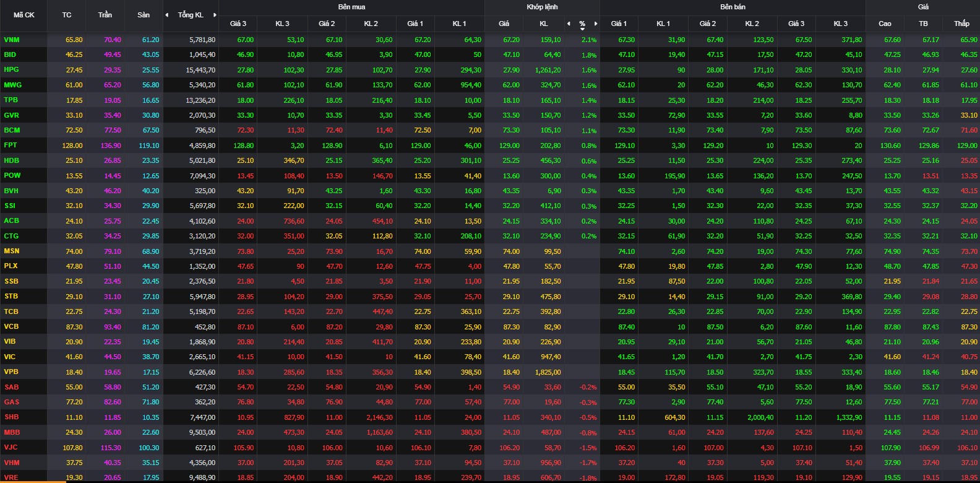The width and height of the screenshot is (980, 483).
Task: Open the TPB stock symbol
Action: coord(11,100)
